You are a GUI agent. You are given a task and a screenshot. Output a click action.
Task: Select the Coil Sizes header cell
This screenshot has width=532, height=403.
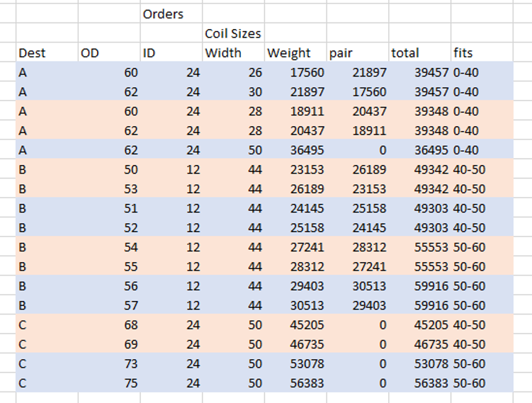(x=234, y=33)
